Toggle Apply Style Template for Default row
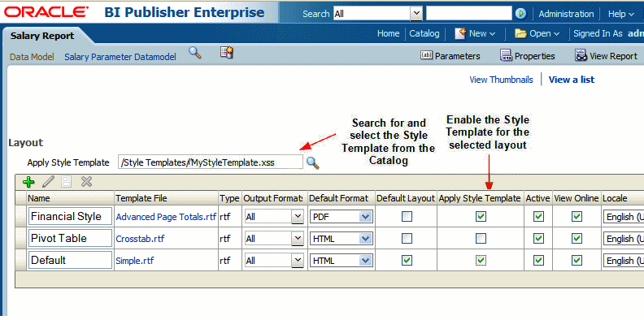The height and width of the screenshot is (320, 644). 481,260
